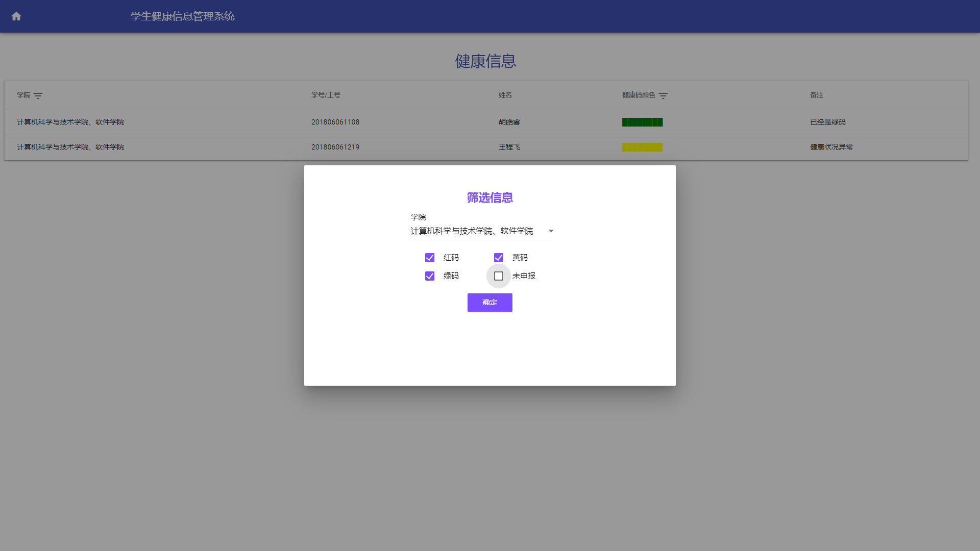Viewport: 980px width, 551px height.
Task: Click the 学号/工号 column header
Action: click(326, 95)
